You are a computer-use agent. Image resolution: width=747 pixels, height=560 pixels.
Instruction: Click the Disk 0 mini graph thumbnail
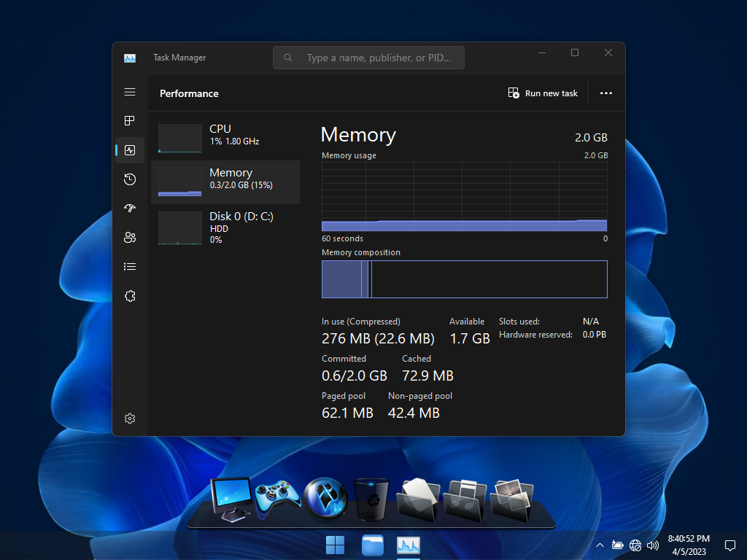tap(180, 228)
